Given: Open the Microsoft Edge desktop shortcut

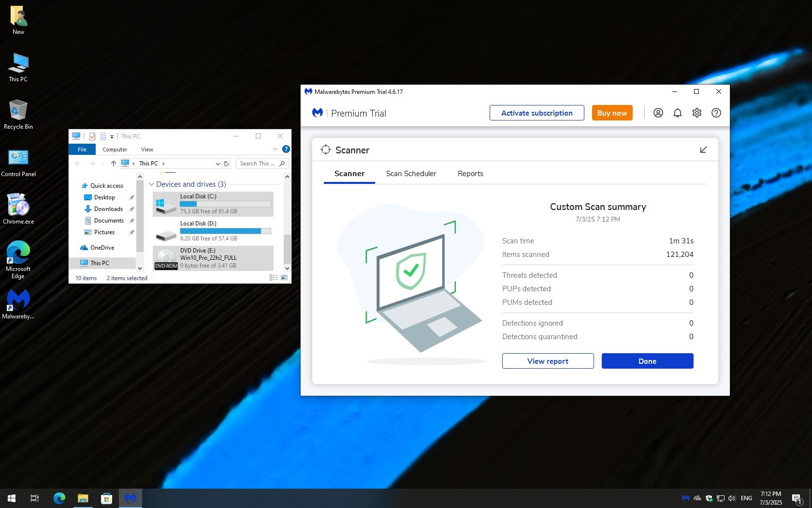Looking at the screenshot, I should 18,260.
